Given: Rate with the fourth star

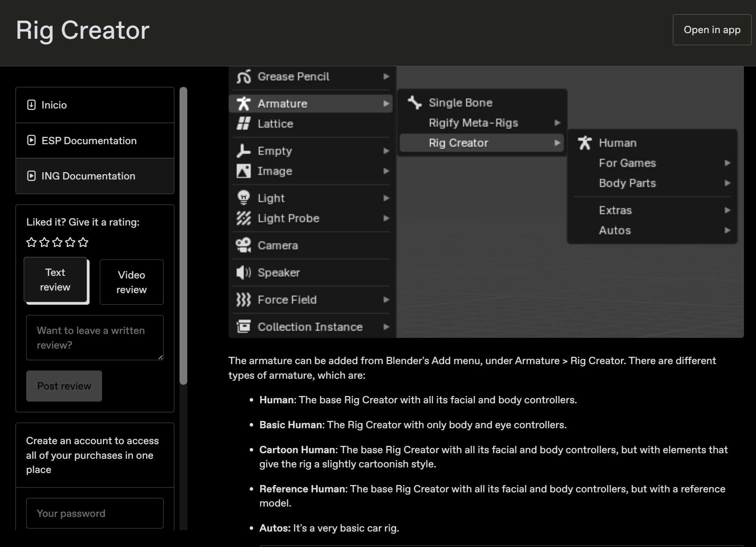Looking at the screenshot, I should [70, 242].
